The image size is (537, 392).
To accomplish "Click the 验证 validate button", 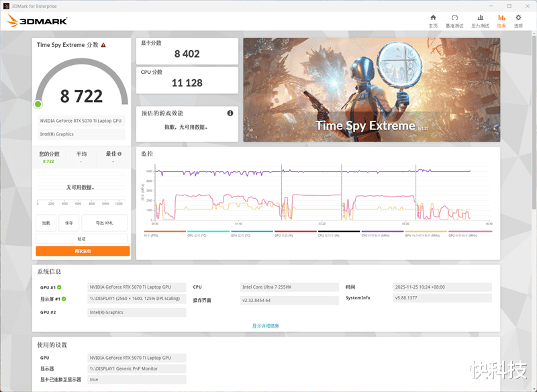I will (x=81, y=239).
